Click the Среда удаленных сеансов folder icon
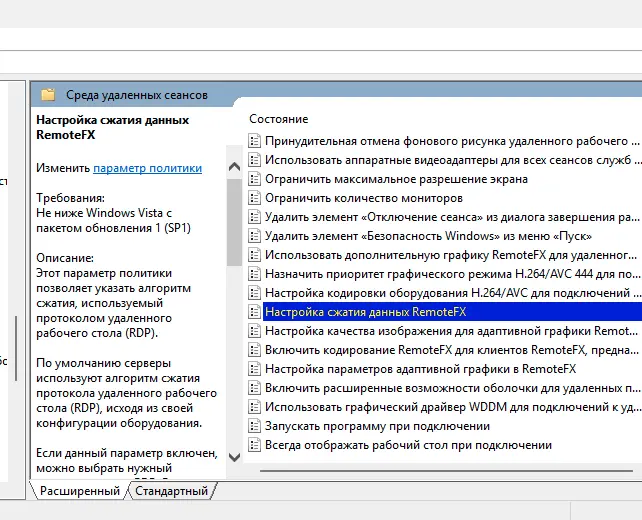Image resolution: width=642 pixels, height=520 pixels. [x=48, y=95]
